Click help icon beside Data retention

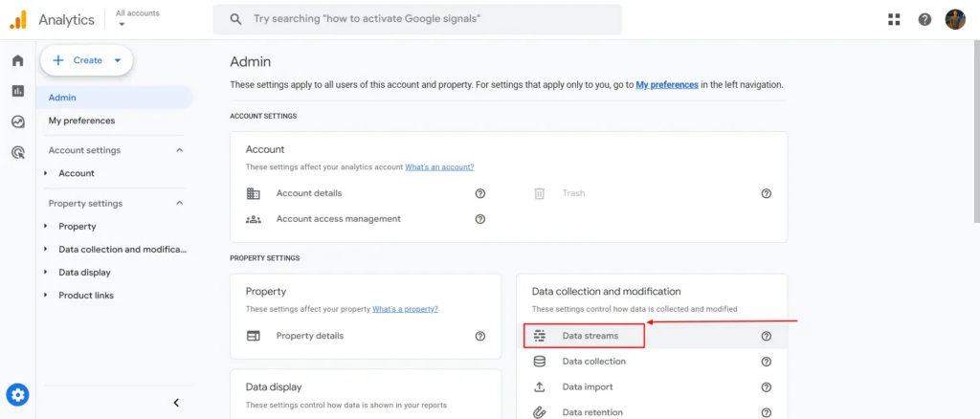(x=767, y=412)
